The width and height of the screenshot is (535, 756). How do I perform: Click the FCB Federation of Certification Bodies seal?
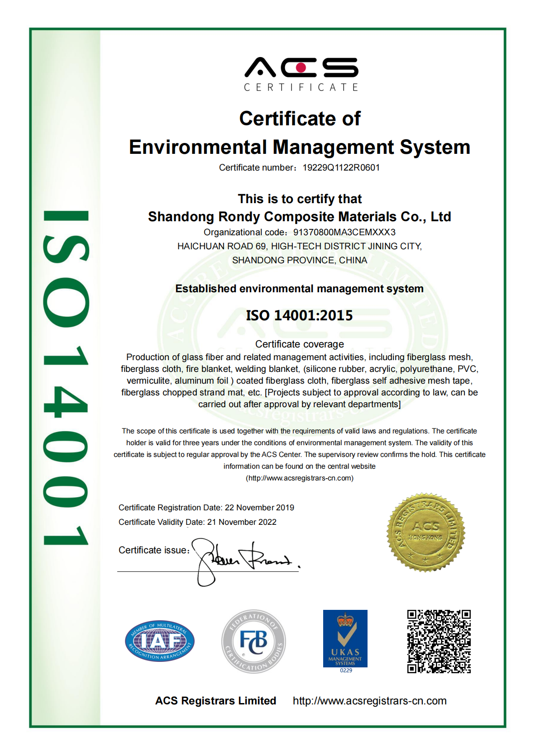click(253, 641)
